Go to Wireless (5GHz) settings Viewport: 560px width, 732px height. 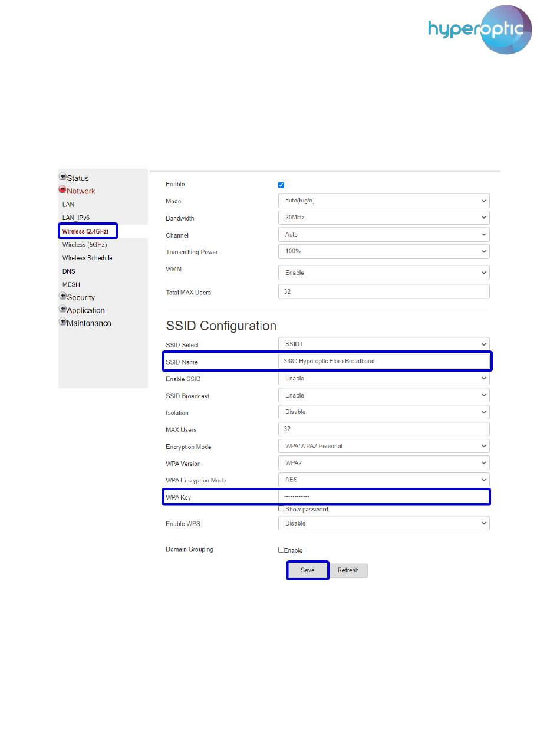(x=85, y=244)
